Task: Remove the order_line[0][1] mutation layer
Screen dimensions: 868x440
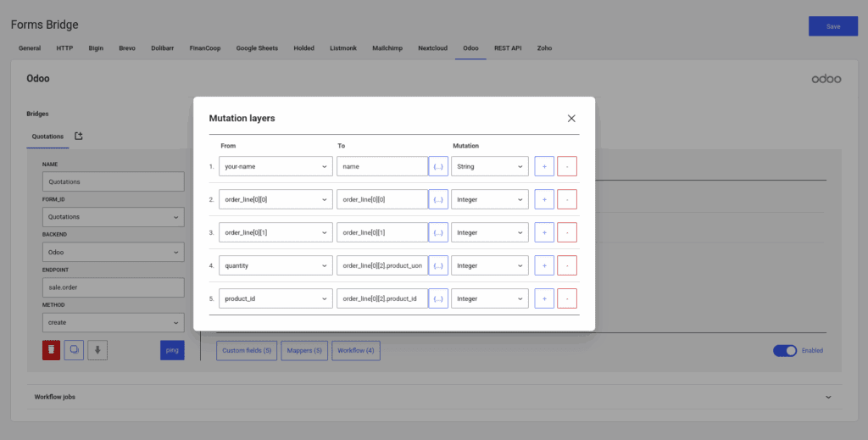Action: (567, 232)
